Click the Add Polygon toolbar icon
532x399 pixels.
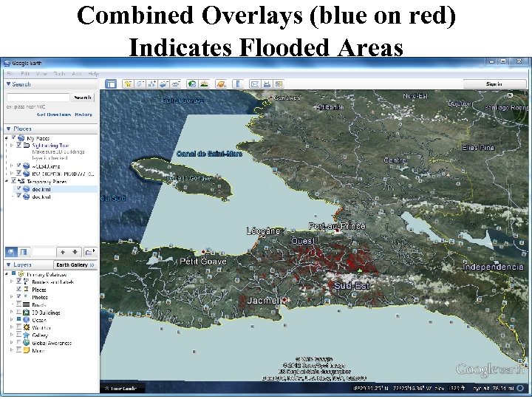pos(140,83)
